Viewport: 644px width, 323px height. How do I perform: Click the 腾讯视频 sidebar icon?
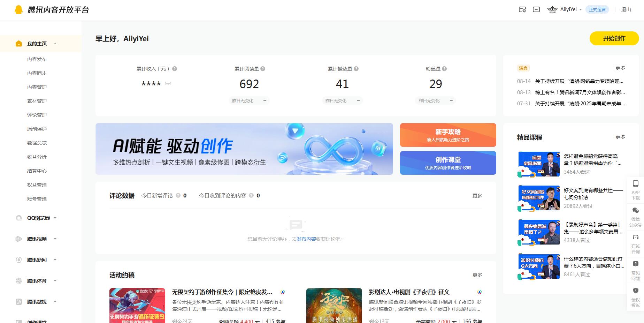click(19, 239)
